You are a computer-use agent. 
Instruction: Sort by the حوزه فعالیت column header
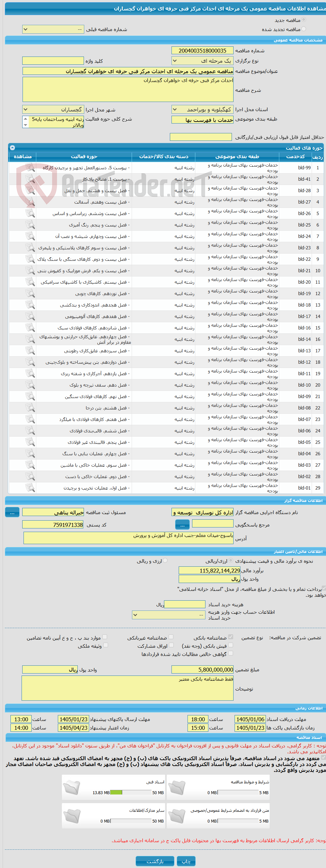coord(84,157)
